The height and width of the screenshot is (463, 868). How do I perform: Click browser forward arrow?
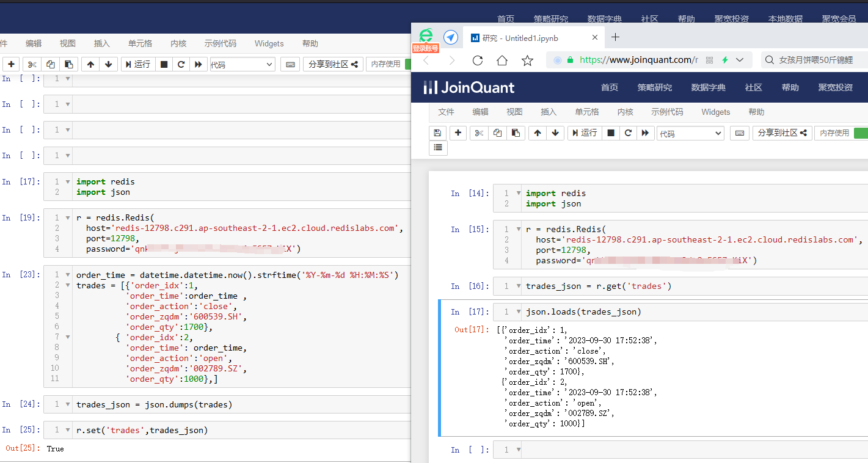[x=452, y=60]
